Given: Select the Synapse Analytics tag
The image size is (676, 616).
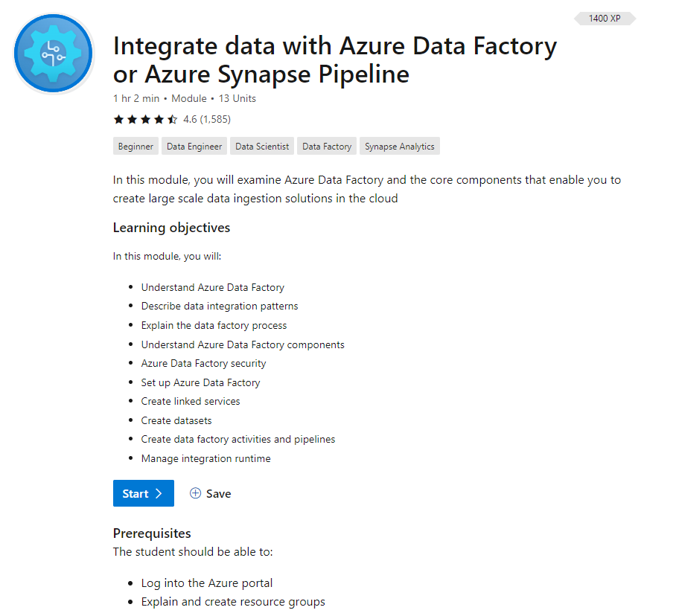Looking at the screenshot, I should click(399, 146).
